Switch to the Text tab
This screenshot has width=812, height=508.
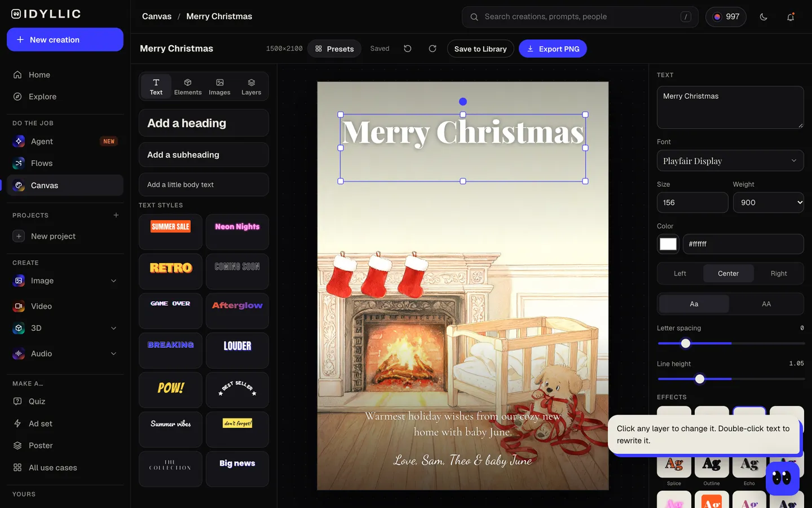(156, 86)
